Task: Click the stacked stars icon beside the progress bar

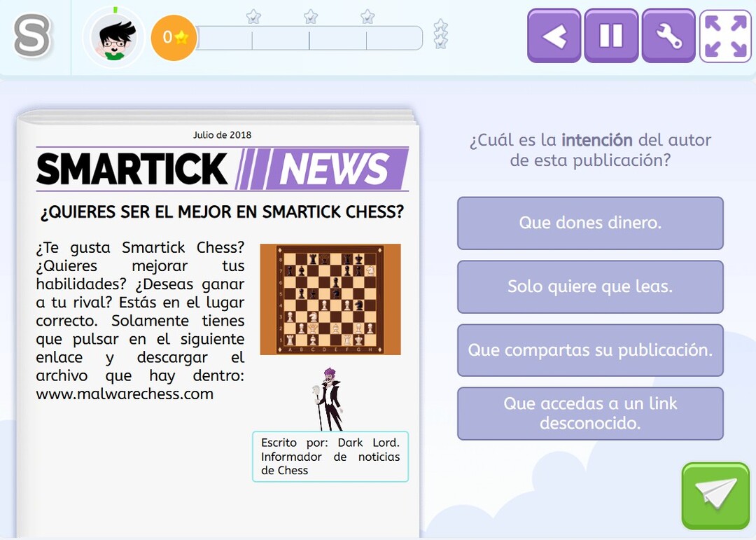Action: pos(440,34)
